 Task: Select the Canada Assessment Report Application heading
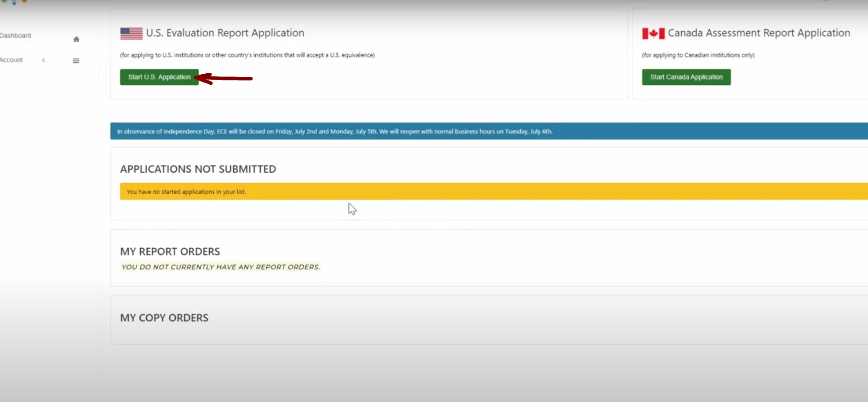coord(759,33)
